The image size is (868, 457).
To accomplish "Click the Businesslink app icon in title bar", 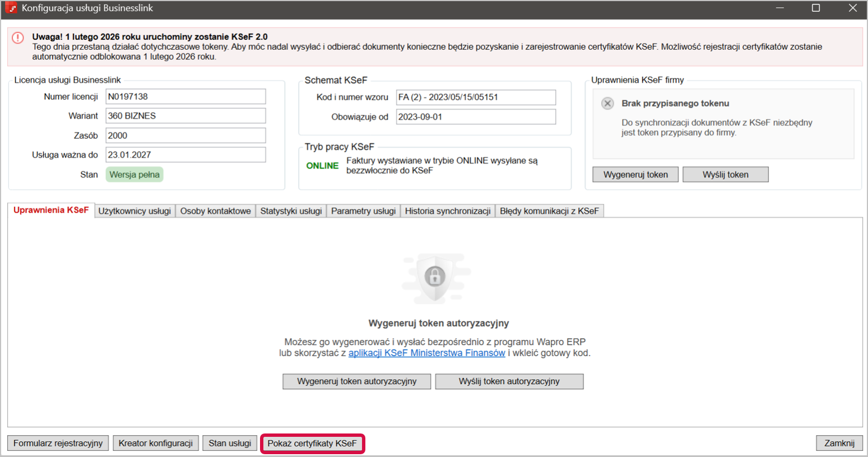I will (11, 8).
